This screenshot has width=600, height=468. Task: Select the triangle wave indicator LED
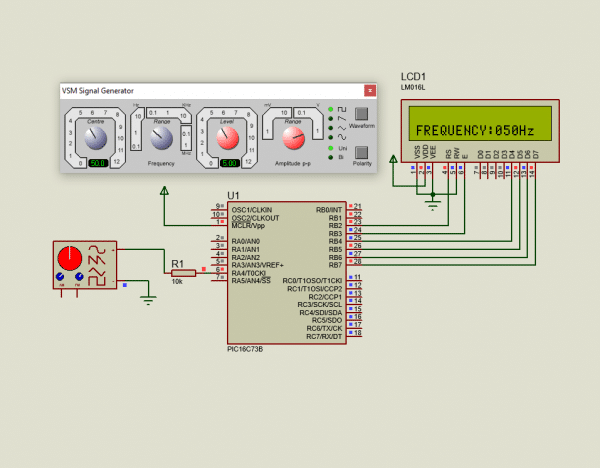point(331,128)
